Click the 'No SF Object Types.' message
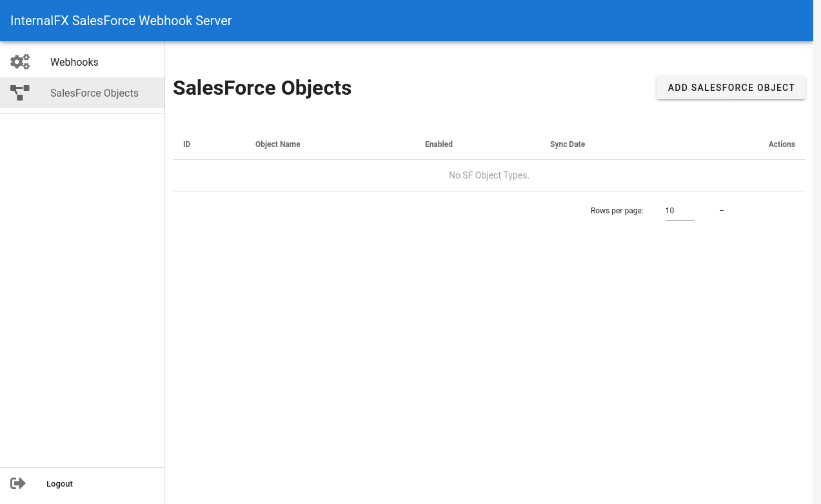Viewport: 821px width, 504px height. tap(489, 175)
